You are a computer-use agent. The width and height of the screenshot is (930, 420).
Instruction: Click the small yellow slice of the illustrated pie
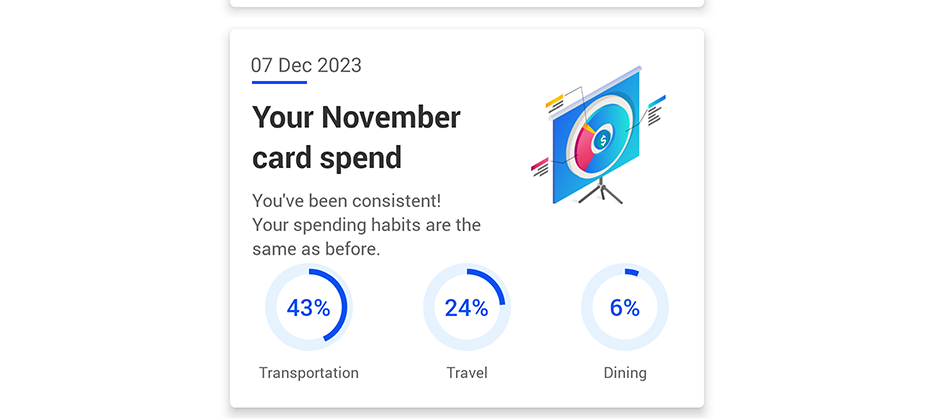(589, 128)
